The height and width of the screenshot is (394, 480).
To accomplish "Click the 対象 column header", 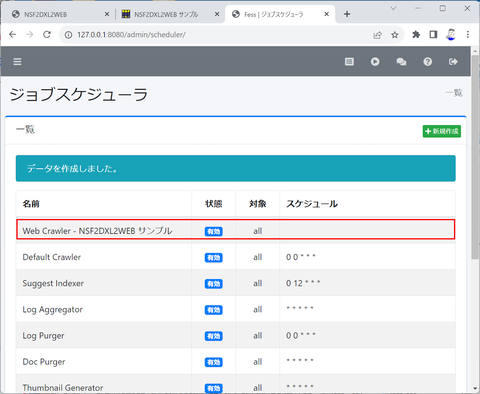I will tap(258, 204).
